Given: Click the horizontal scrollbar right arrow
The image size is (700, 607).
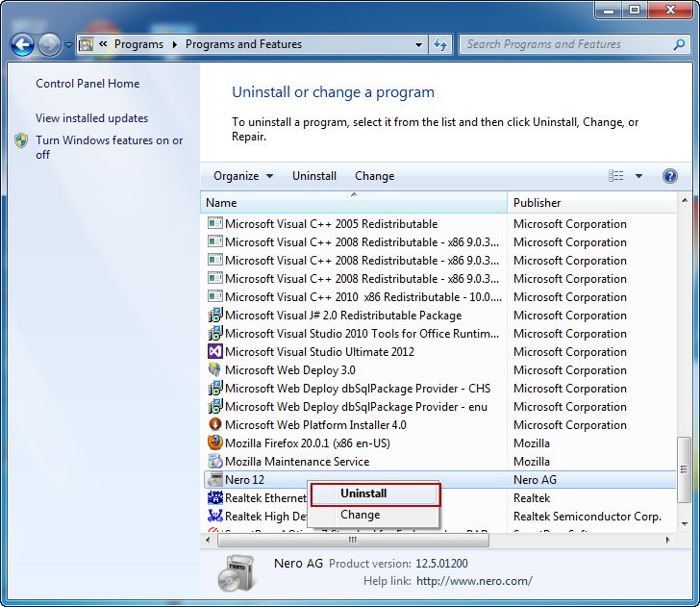Looking at the screenshot, I should 668,540.
